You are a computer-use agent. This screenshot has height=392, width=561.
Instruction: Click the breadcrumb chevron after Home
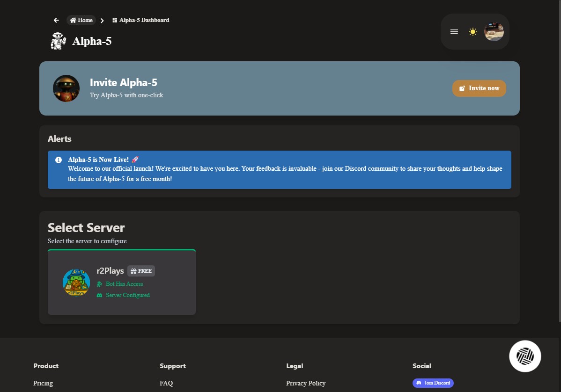pyautogui.click(x=101, y=20)
